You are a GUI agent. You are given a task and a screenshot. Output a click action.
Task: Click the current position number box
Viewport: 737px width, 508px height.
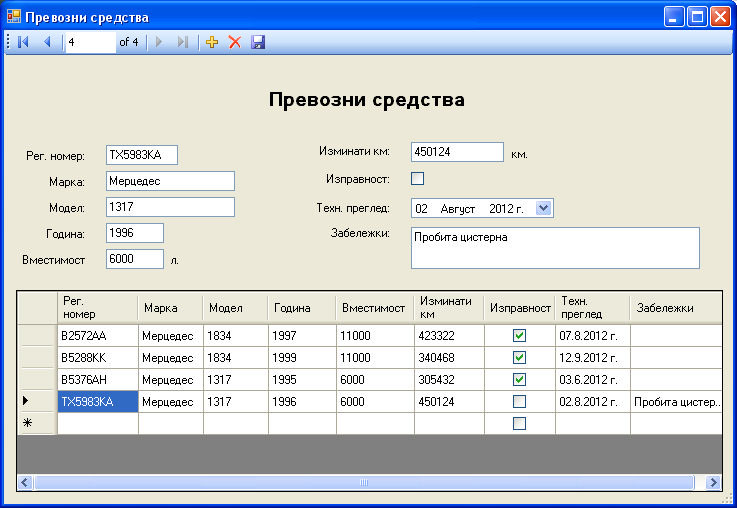point(90,42)
